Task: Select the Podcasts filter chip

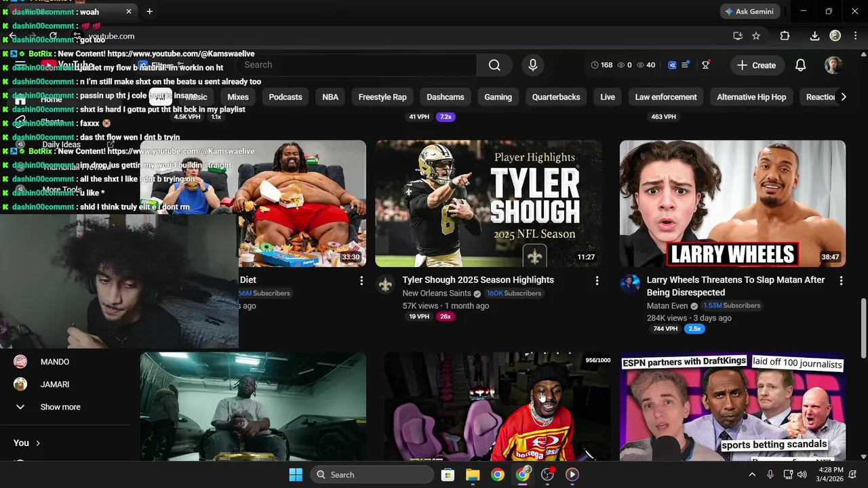Action: click(x=285, y=97)
